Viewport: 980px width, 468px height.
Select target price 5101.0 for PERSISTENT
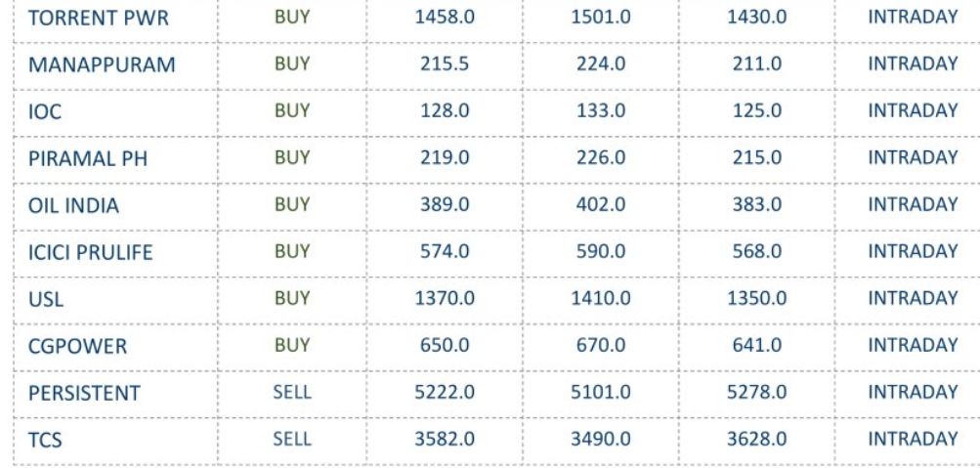601,392
